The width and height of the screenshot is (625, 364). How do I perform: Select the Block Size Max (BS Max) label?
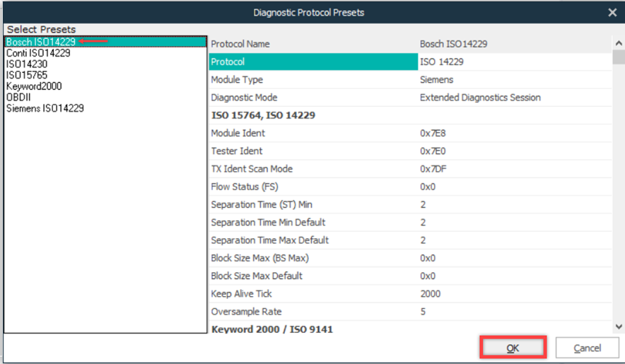coord(260,258)
